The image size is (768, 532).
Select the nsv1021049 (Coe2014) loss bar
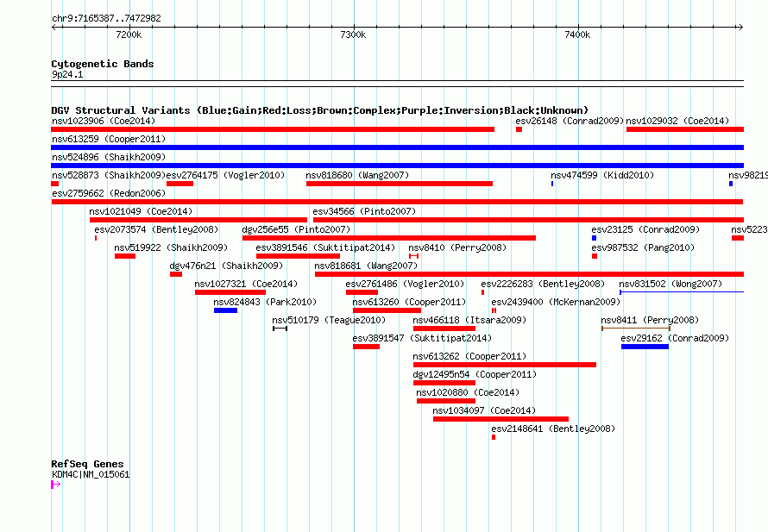click(x=198, y=220)
